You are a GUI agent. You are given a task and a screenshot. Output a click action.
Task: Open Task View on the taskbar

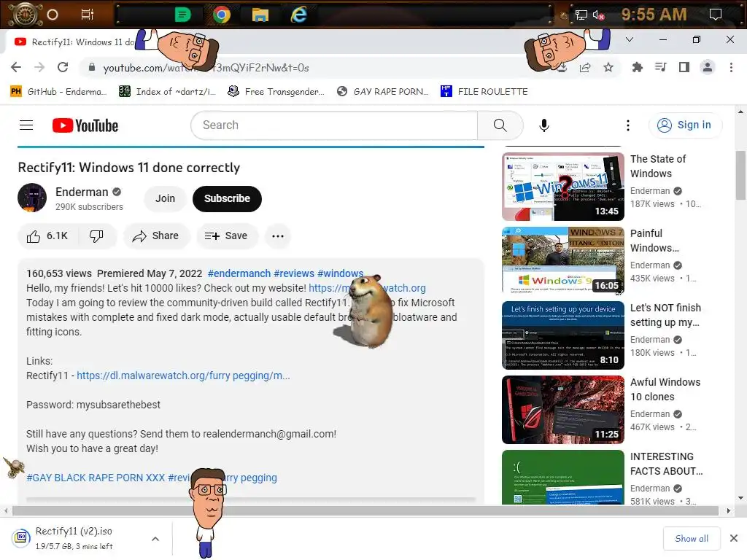(88, 15)
